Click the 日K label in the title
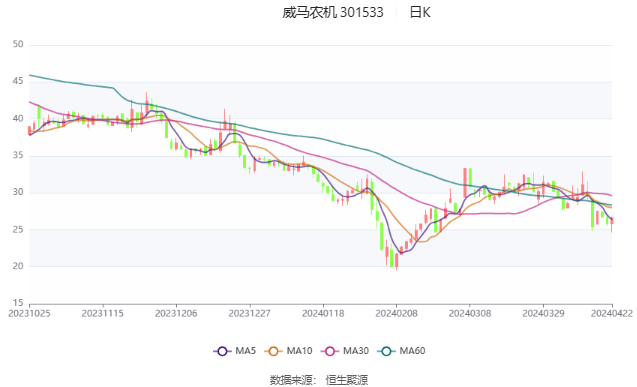Viewport: 637px width, 387px height. coord(420,13)
